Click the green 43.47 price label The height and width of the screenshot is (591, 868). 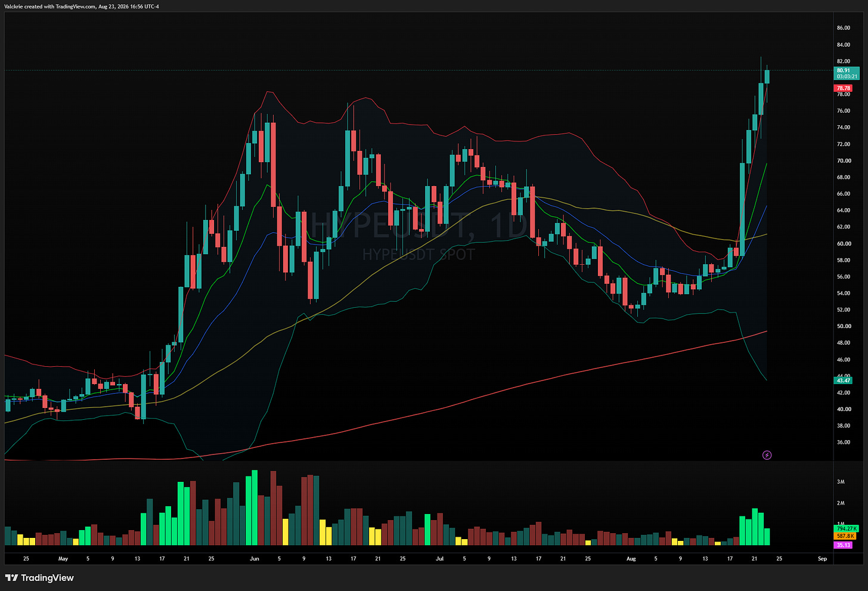click(844, 380)
